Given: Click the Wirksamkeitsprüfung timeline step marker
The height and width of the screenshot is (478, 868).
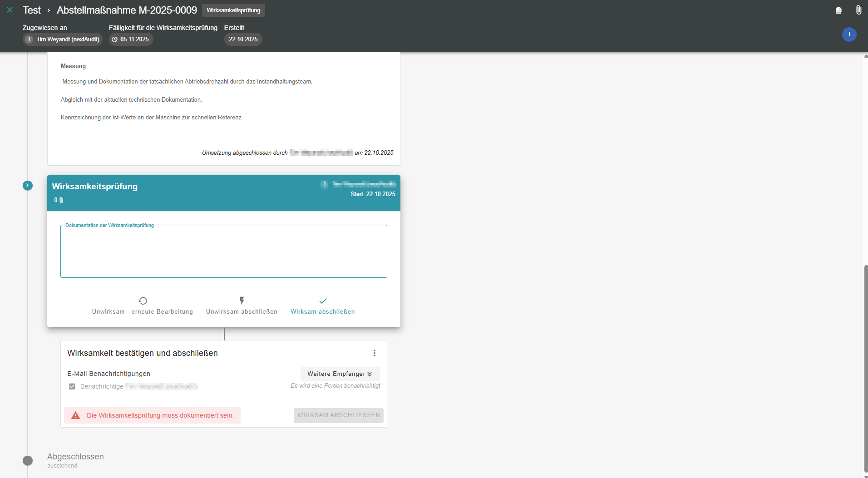Looking at the screenshot, I should (x=28, y=185).
